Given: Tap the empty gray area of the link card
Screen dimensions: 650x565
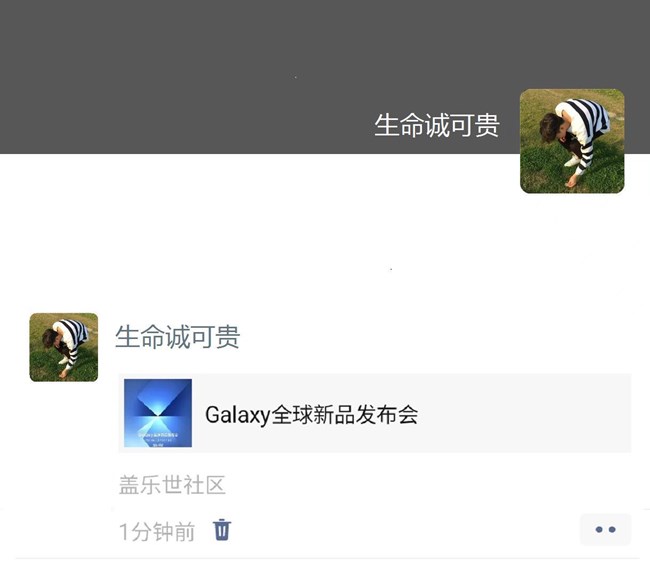Looking at the screenshot, I should pos(524,413).
